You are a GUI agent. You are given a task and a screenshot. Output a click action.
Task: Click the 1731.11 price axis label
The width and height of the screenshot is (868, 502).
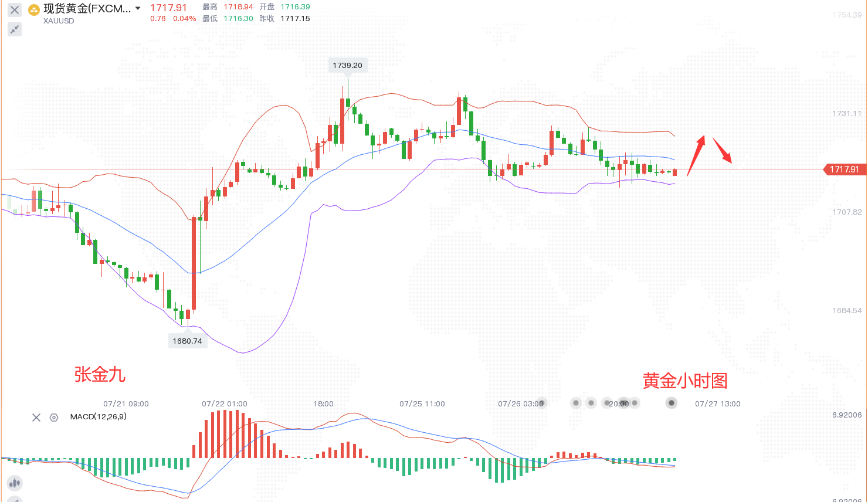[x=847, y=114]
